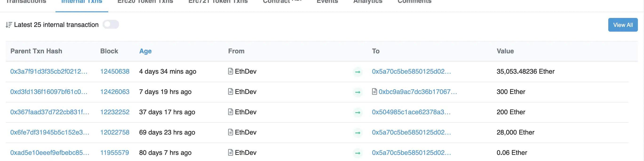Click contract icon next to EthDev in block 12022758 row
This screenshot has width=644, height=161.
231,132
